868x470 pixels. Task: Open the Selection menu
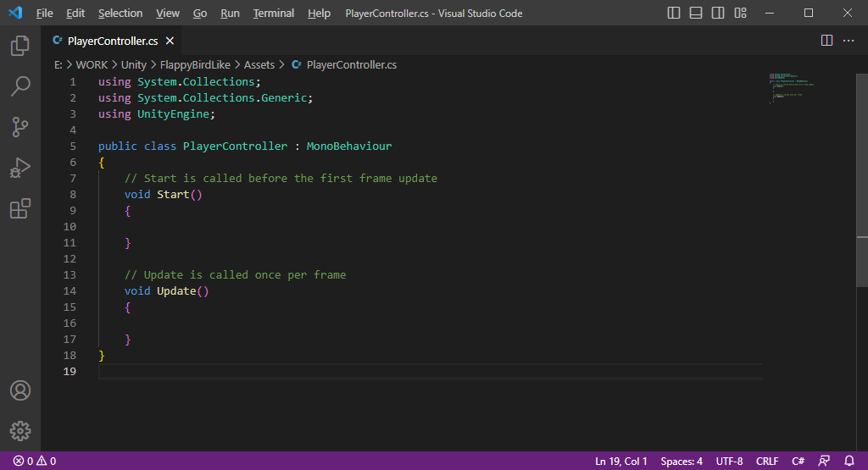pos(120,14)
